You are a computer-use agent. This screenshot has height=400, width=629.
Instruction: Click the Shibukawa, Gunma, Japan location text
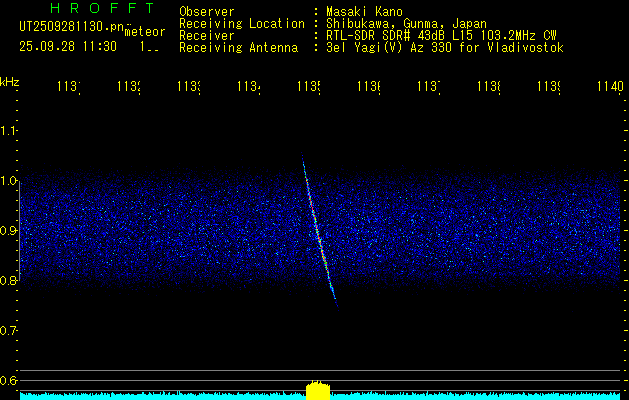click(x=405, y=23)
